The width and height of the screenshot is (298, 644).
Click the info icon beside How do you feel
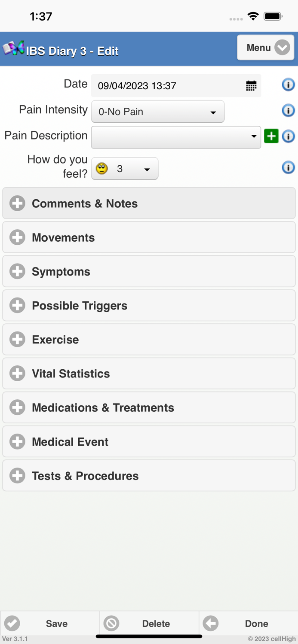[x=288, y=167]
